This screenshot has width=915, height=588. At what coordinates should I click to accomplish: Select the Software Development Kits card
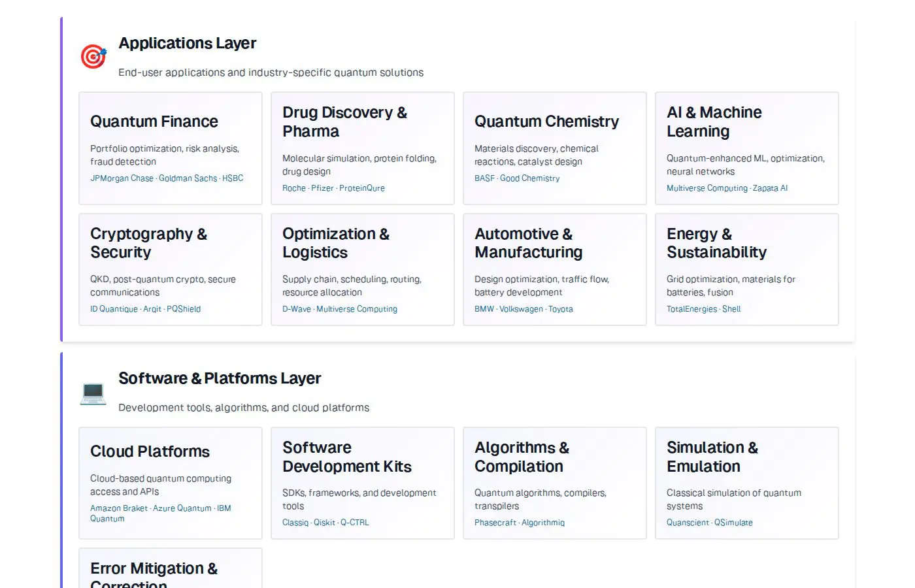pos(363,483)
